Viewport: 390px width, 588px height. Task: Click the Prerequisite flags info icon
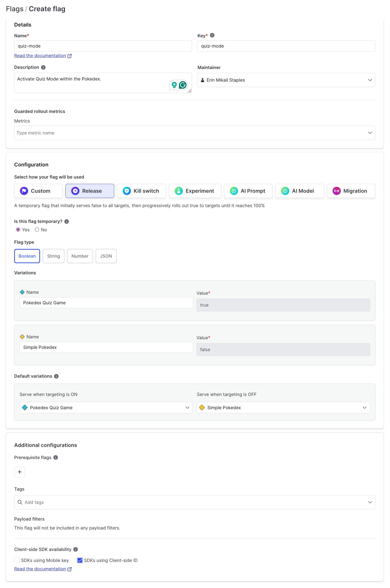click(x=56, y=458)
